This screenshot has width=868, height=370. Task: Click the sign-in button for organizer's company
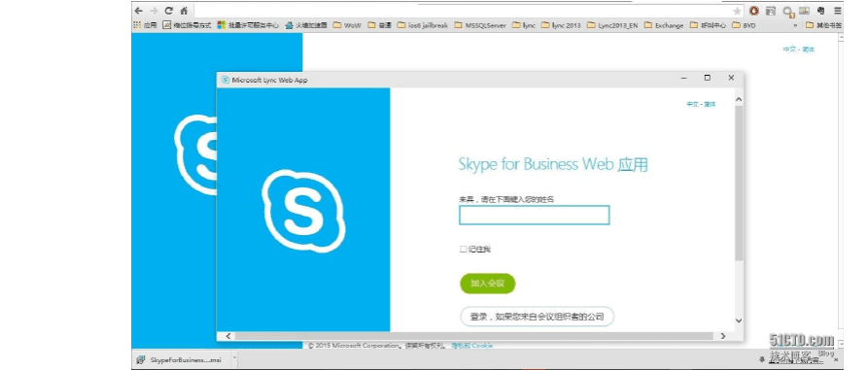pos(537,317)
